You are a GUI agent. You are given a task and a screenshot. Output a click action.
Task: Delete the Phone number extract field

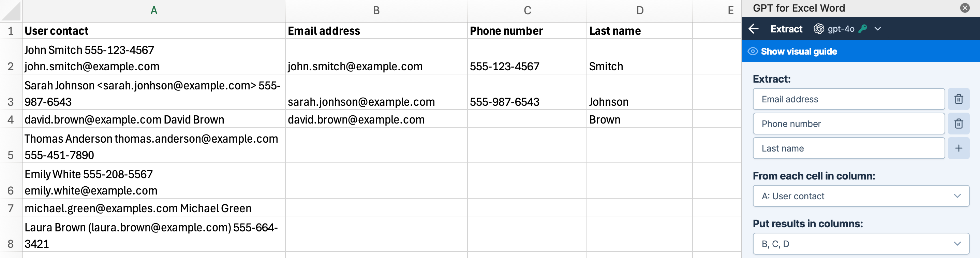pyautogui.click(x=958, y=124)
